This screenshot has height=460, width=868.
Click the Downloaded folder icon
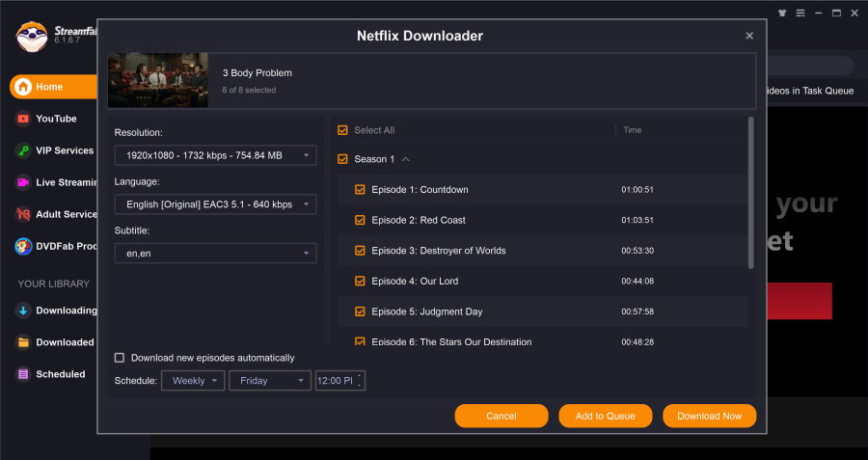pos(23,342)
